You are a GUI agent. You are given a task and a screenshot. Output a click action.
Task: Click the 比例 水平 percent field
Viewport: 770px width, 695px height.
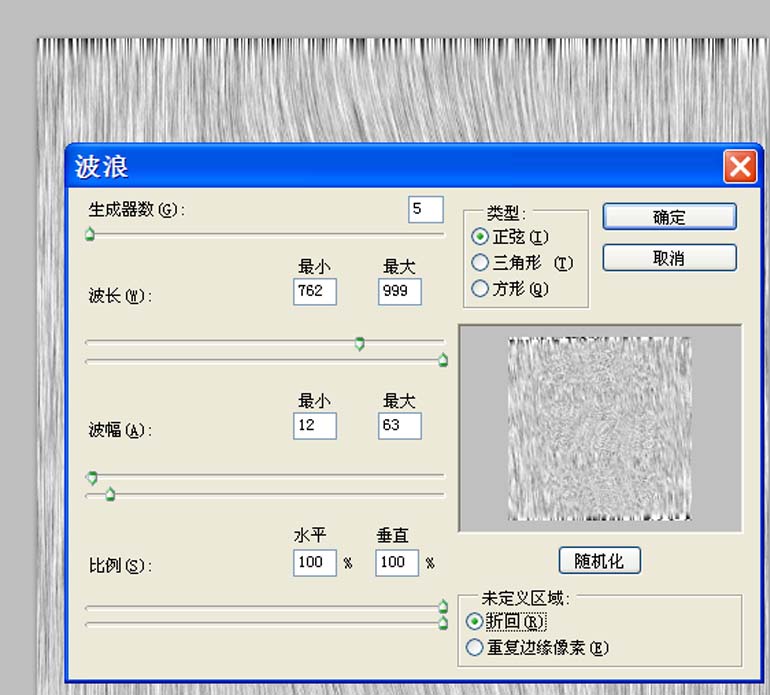click(x=315, y=562)
